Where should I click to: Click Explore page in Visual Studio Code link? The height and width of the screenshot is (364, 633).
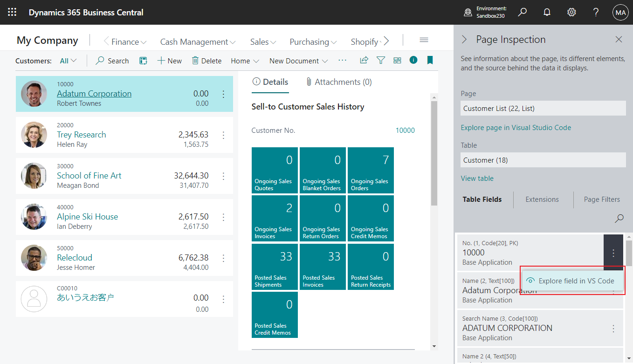[516, 128]
